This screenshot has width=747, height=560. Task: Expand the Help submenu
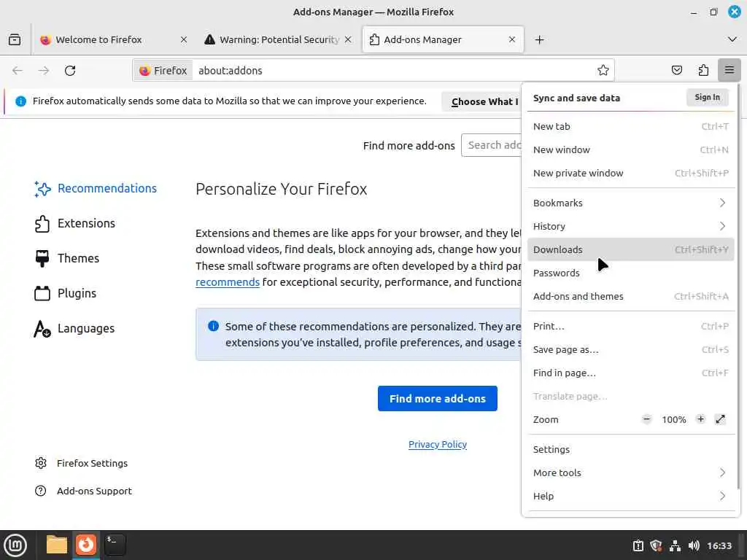click(x=631, y=496)
